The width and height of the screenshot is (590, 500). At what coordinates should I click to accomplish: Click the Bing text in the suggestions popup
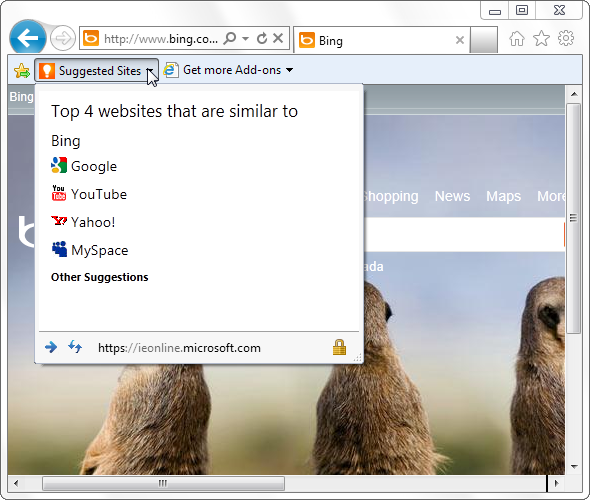[66, 141]
